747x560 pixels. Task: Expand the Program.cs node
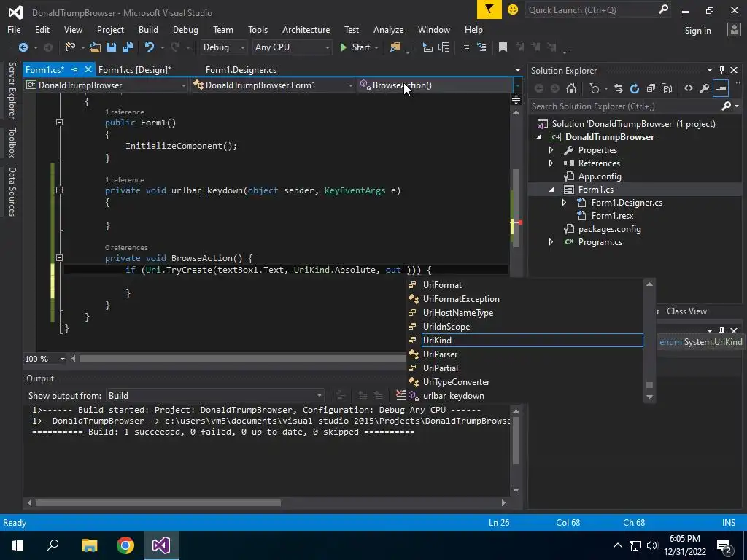(551, 242)
